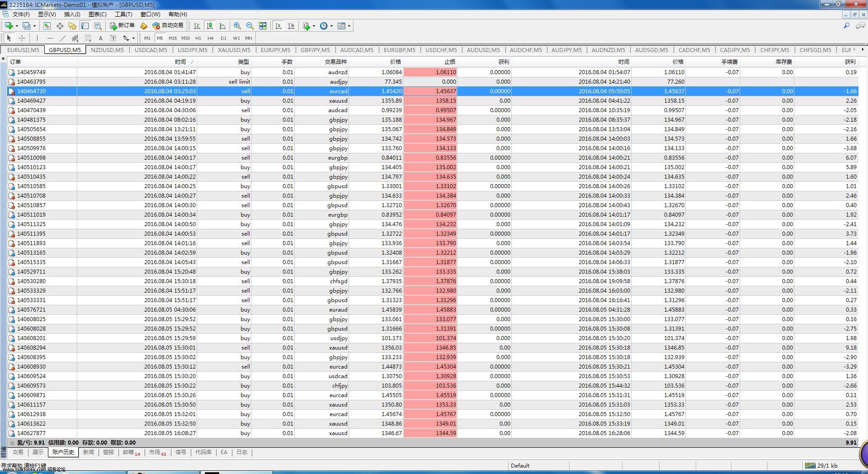The height and width of the screenshot is (474, 868).
Task: Toggle the Terminal panel icon
Action: 85,26
